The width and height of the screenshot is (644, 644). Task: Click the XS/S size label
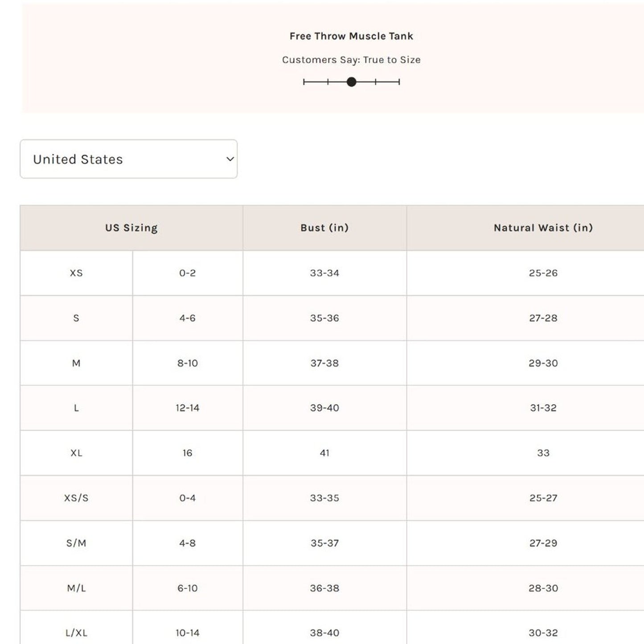(76, 498)
